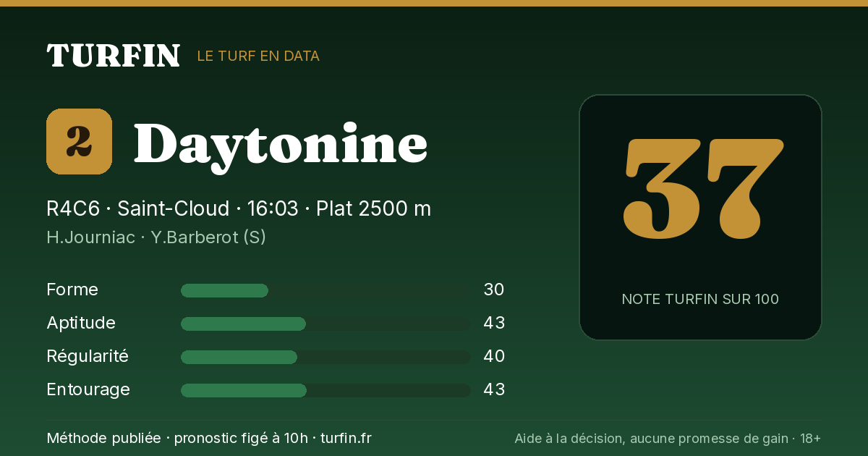Click the Aide à la décision disclaimer
This screenshot has width=868, height=456.
coord(668,438)
